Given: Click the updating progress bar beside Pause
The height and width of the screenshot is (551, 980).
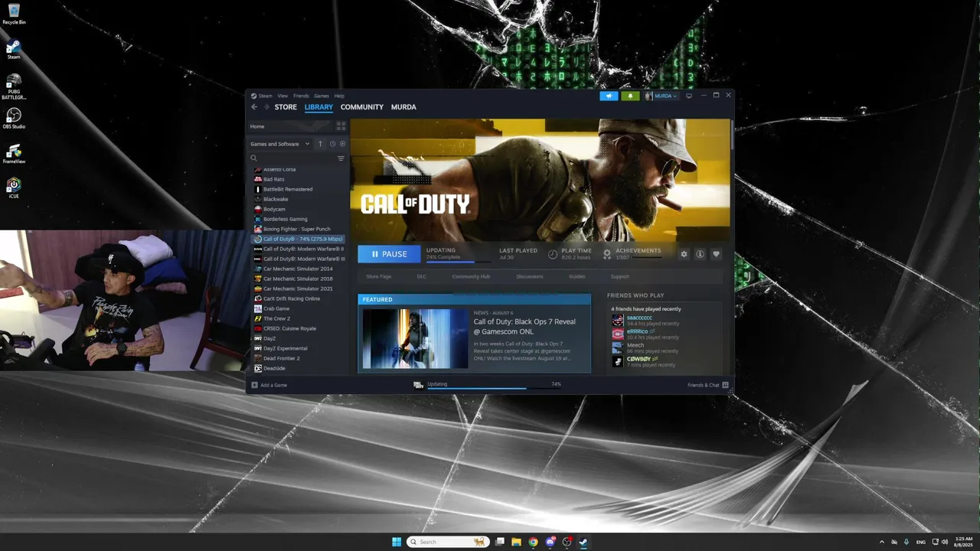Looking at the screenshot, I should coord(459,262).
